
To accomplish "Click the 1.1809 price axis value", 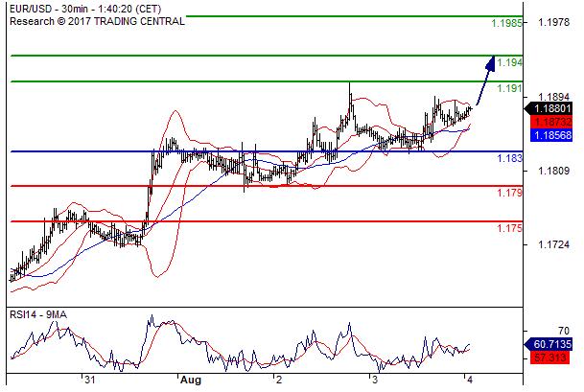I will coord(553,171).
